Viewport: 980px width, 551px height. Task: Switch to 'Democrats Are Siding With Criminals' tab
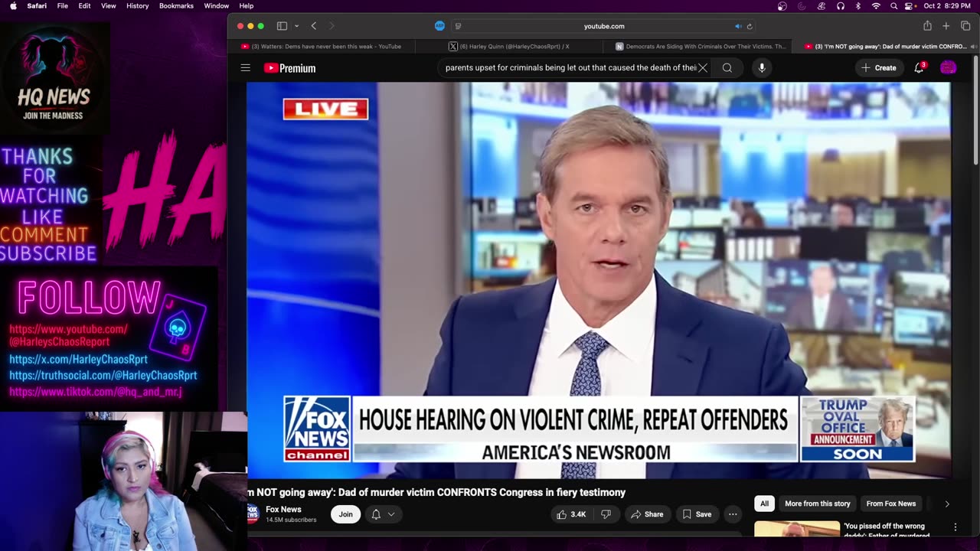[x=699, y=46]
